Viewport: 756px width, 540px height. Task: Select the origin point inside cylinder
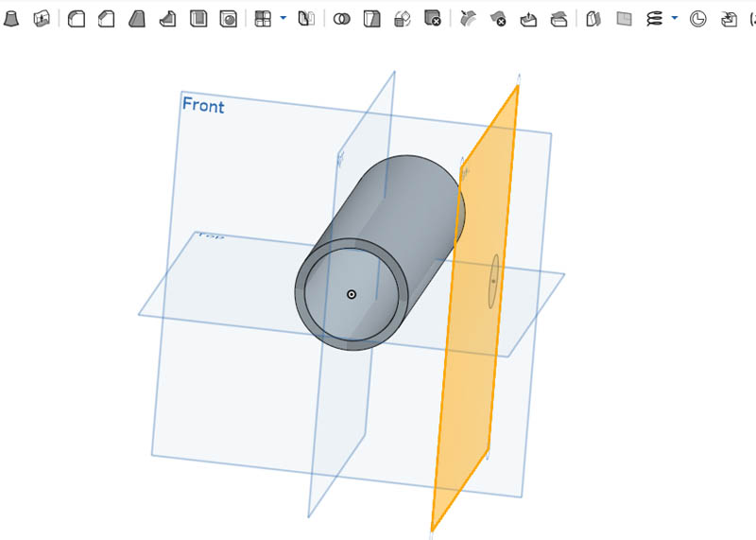tap(351, 294)
